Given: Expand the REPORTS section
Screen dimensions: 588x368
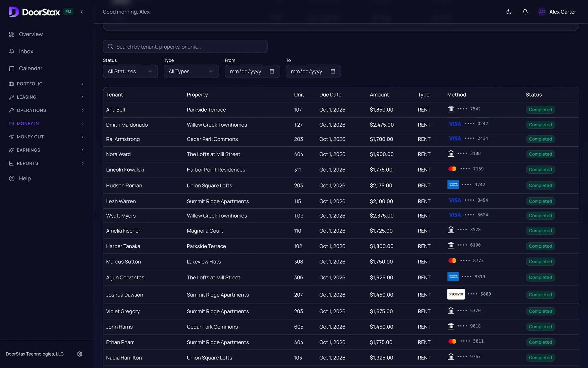Looking at the screenshot, I should click(x=47, y=163).
